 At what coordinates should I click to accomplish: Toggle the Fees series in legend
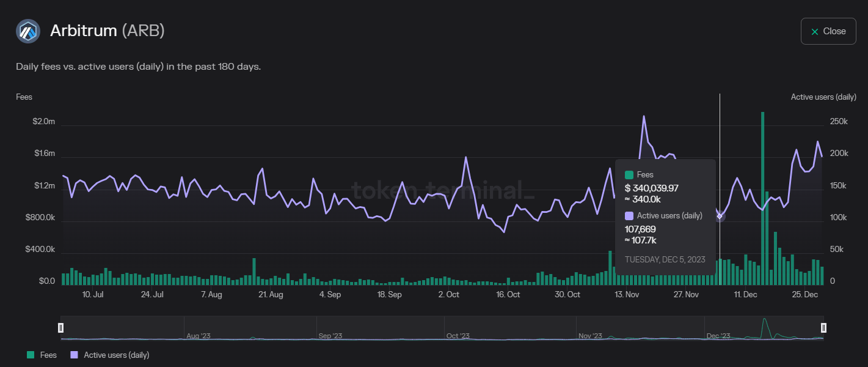coord(42,355)
